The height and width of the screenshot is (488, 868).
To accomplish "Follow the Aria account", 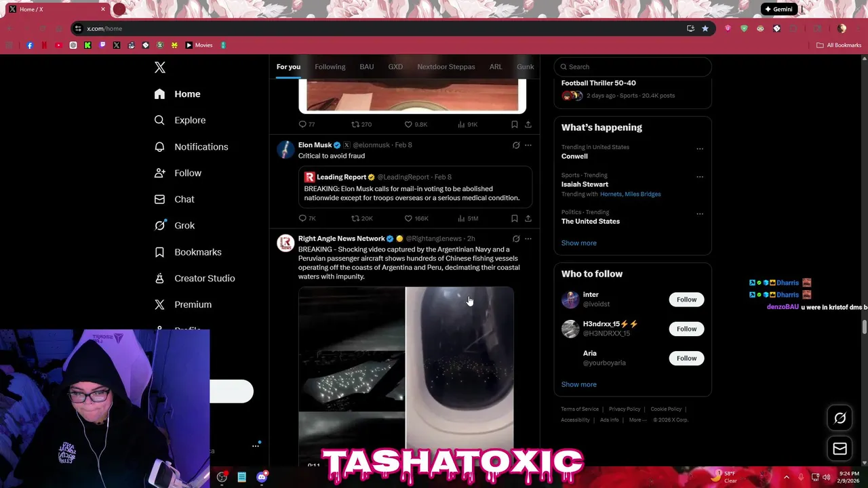I will 686,358.
